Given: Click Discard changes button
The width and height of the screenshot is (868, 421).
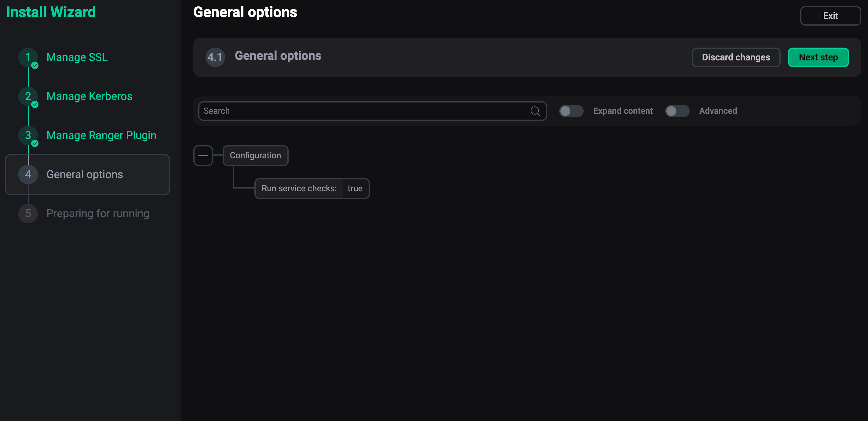Looking at the screenshot, I should 736,57.
